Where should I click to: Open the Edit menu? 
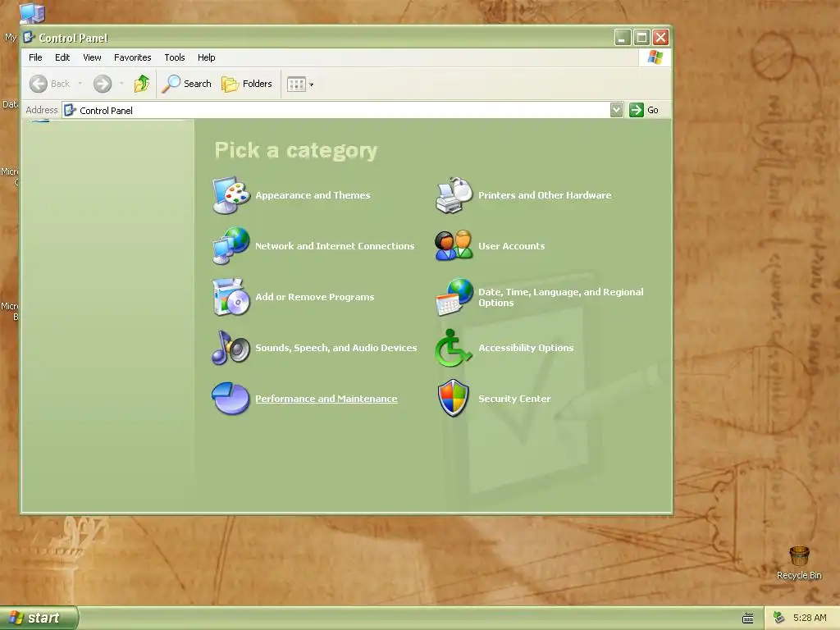pyautogui.click(x=62, y=57)
